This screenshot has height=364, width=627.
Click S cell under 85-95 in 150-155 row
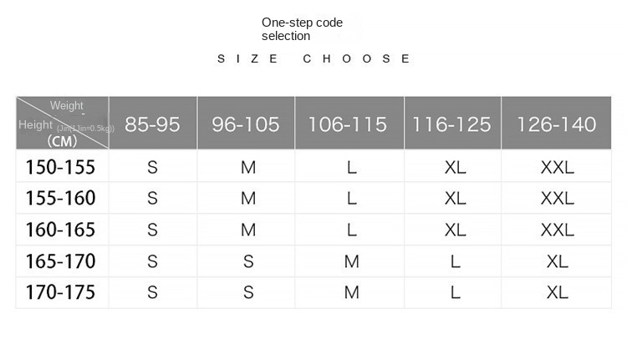click(x=152, y=167)
